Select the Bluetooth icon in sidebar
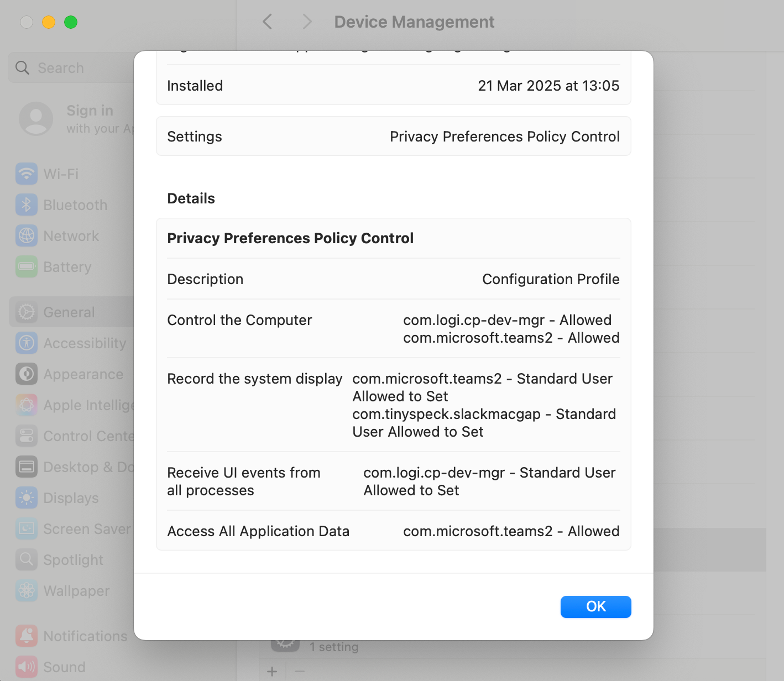The image size is (784, 681). 27,205
